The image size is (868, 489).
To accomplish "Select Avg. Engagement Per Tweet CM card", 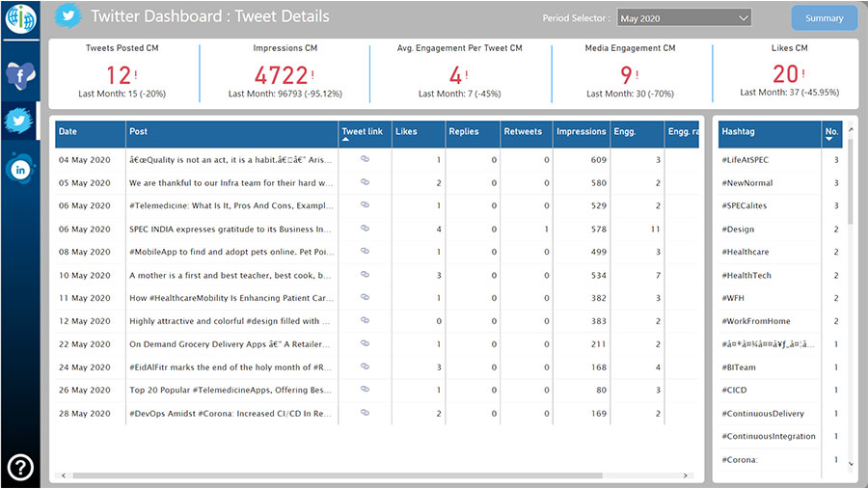I will [x=459, y=72].
